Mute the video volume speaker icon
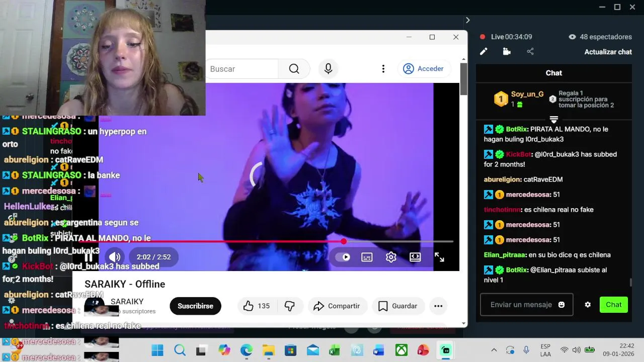 [115, 257]
